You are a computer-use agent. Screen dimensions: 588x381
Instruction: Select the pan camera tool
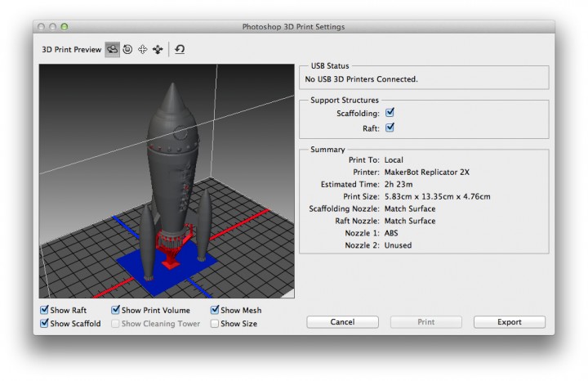142,49
